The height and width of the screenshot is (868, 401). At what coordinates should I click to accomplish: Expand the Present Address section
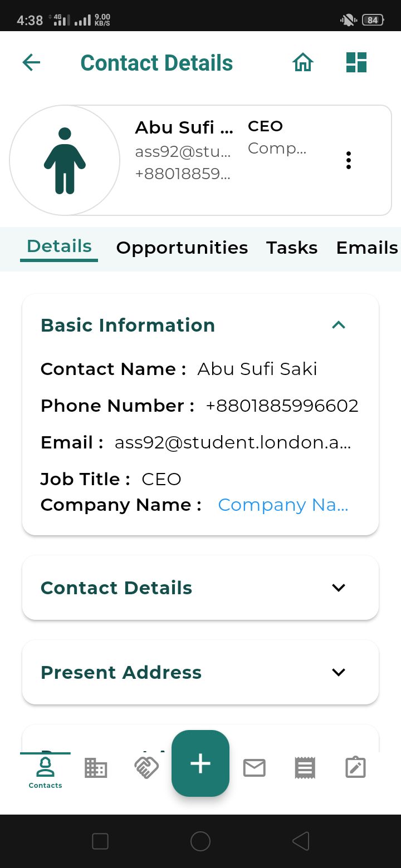click(x=339, y=672)
